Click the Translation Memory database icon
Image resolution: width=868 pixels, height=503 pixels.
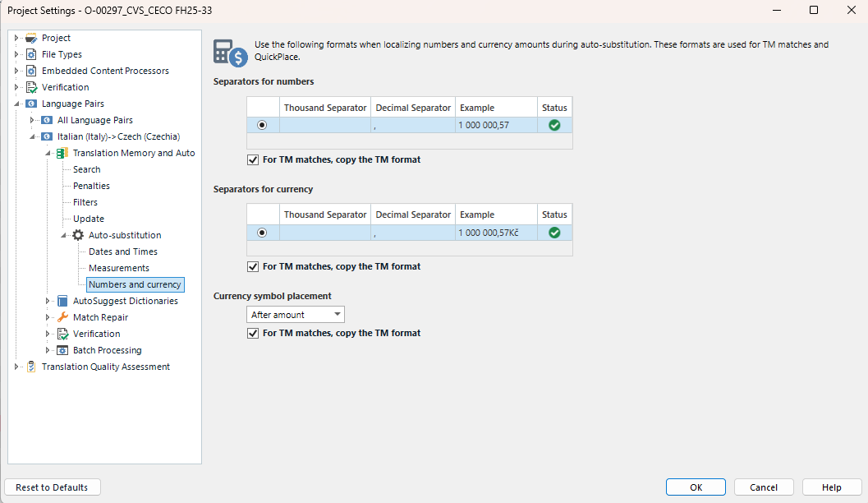(x=62, y=153)
